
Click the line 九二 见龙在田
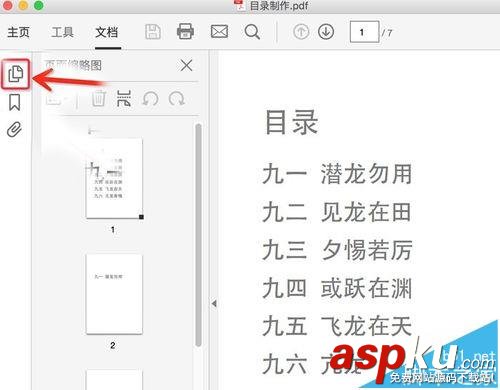tap(337, 212)
